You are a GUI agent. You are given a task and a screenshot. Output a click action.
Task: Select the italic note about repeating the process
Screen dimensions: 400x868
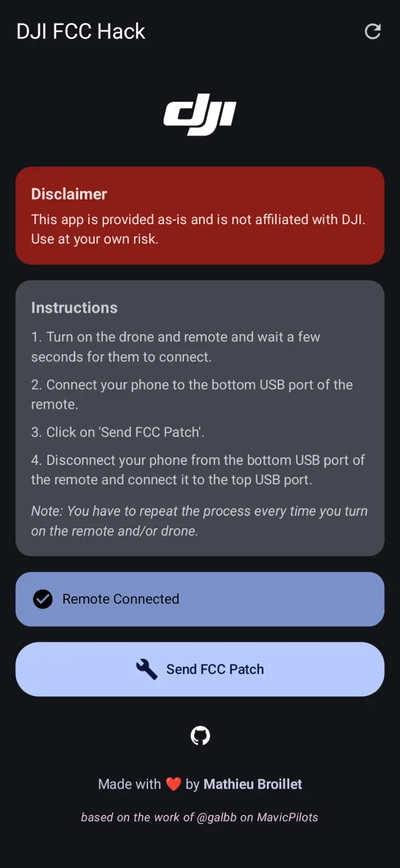click(199, 520)
